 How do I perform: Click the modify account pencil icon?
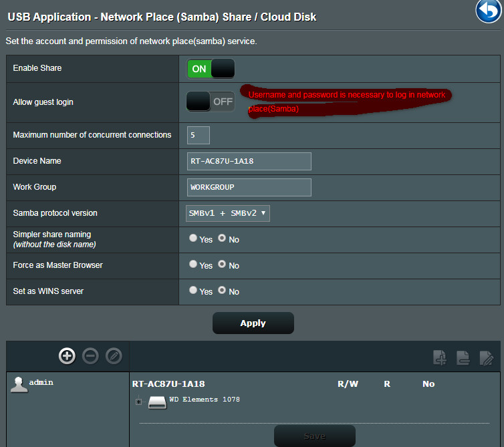114,356
